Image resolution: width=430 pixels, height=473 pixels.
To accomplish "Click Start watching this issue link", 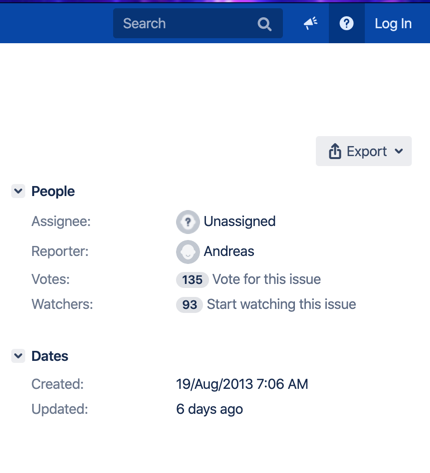I will [x=281, y=304].
